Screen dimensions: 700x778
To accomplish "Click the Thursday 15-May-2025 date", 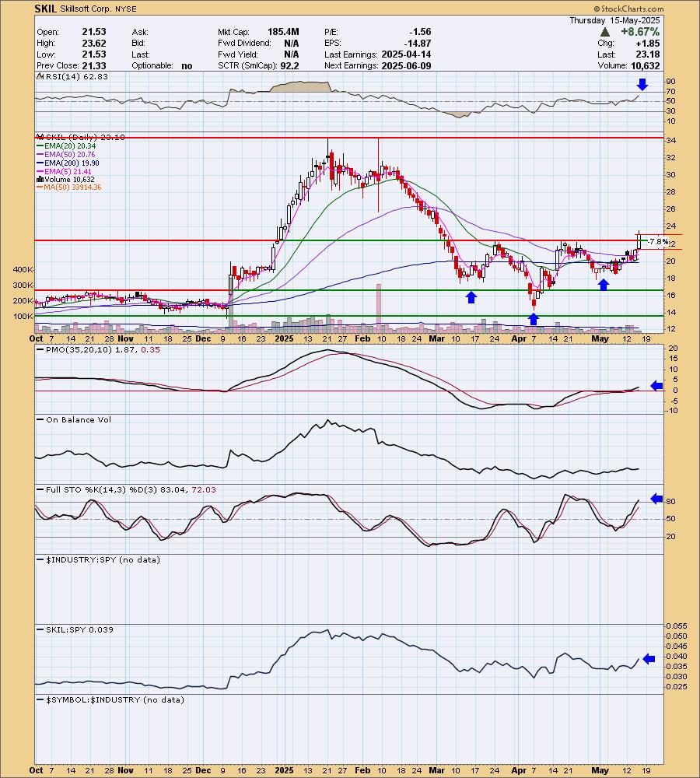I will click(x=614, y=20).
